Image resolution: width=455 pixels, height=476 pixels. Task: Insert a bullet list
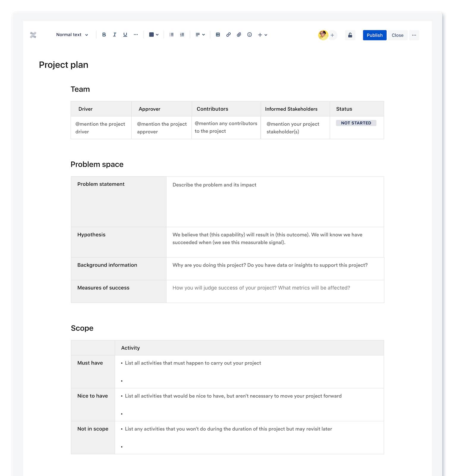[171, 35]
